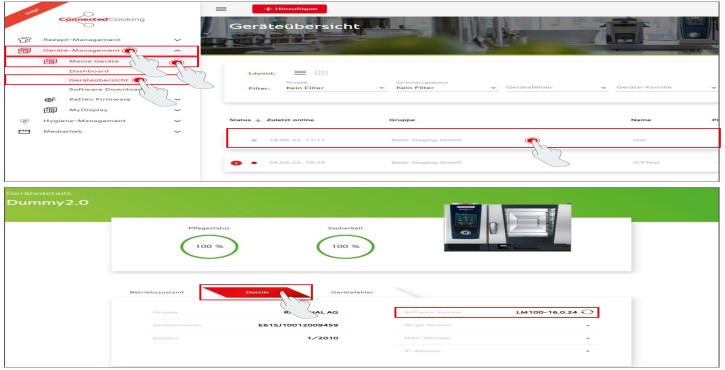Click the Status sort arrow icon
The width and height of the screenshot is (725, 370).
(x=258, y=120)
